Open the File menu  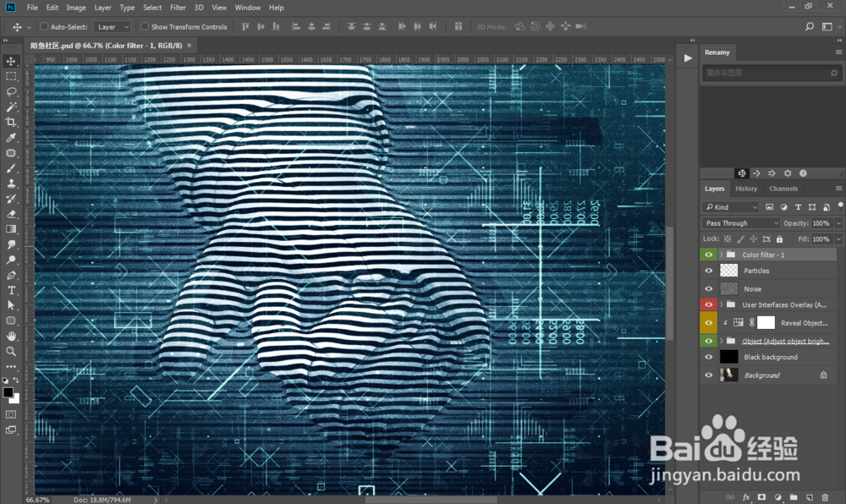(x=32, y=8)
